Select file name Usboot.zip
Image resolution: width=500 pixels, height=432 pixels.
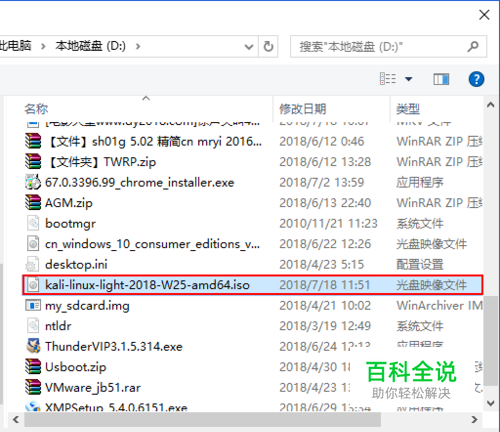point(76,367)
